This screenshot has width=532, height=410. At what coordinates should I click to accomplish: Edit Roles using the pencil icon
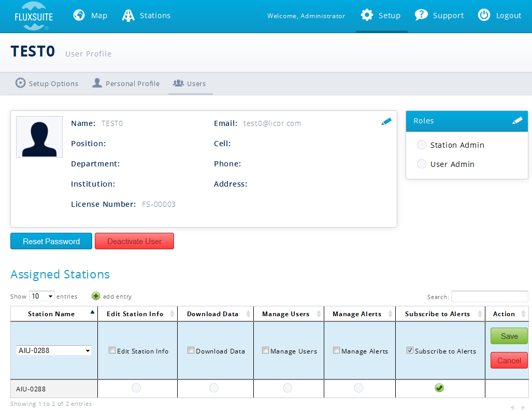point(517,120)
